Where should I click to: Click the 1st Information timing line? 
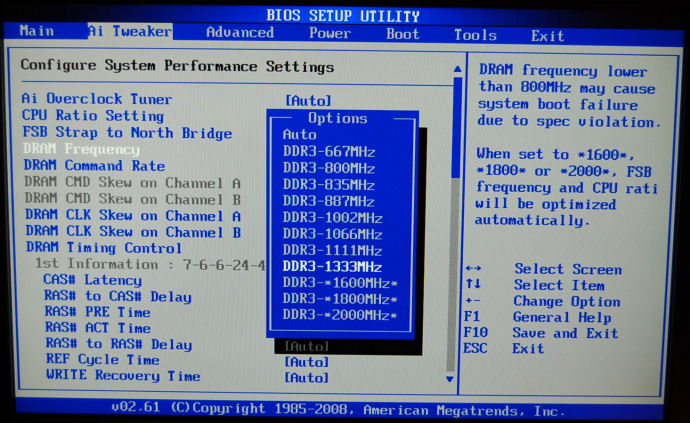point(150,264)
